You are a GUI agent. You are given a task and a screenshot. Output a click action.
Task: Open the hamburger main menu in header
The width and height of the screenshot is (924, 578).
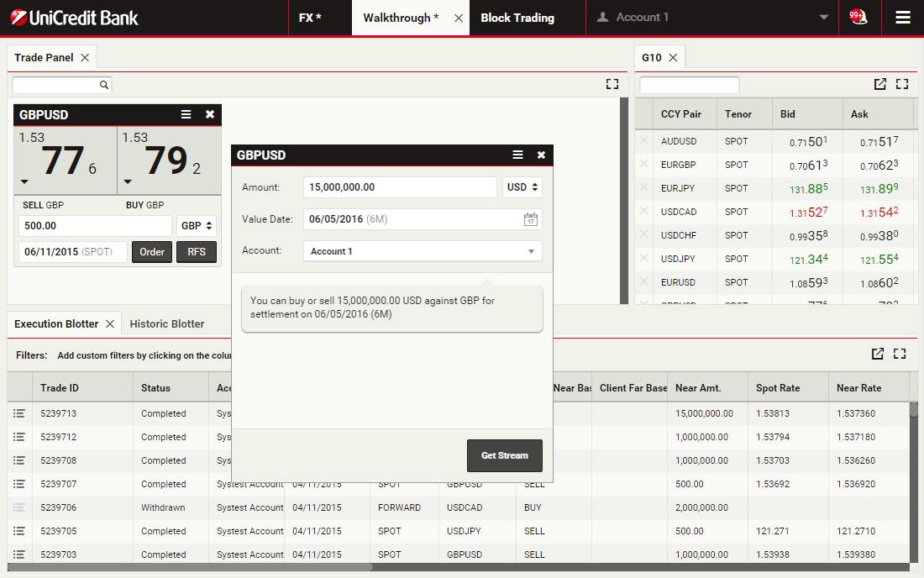pos(902,18)
